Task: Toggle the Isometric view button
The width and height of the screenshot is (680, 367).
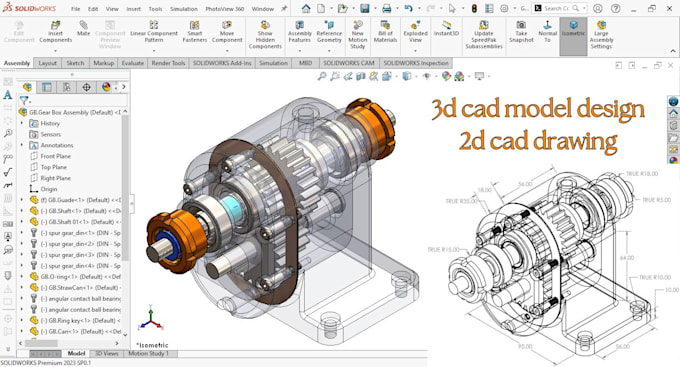Action: point(573,36)
